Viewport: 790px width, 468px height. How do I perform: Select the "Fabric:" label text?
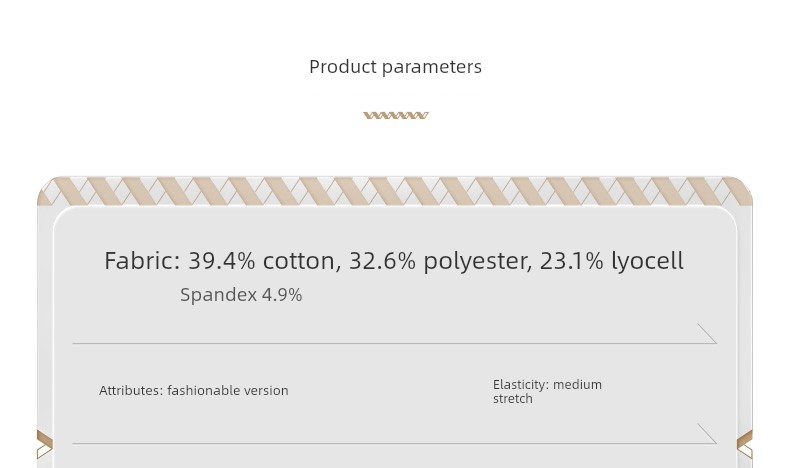142,261
